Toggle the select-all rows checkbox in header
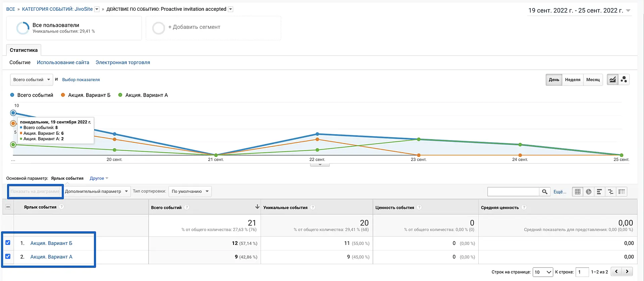644x281 pixels. click(x=8, y=207)
